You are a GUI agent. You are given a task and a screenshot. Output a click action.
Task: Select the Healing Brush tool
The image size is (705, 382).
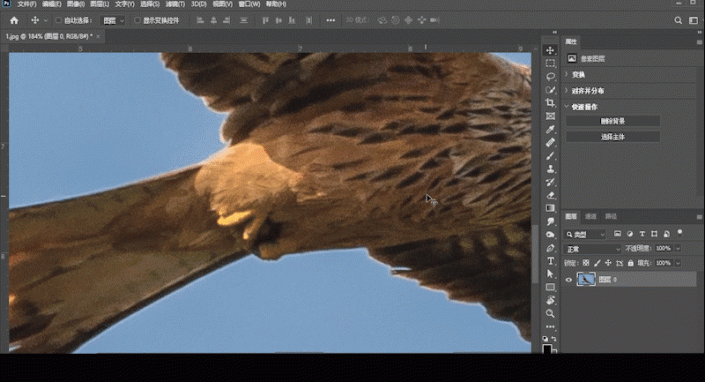(x=550, y=142)
